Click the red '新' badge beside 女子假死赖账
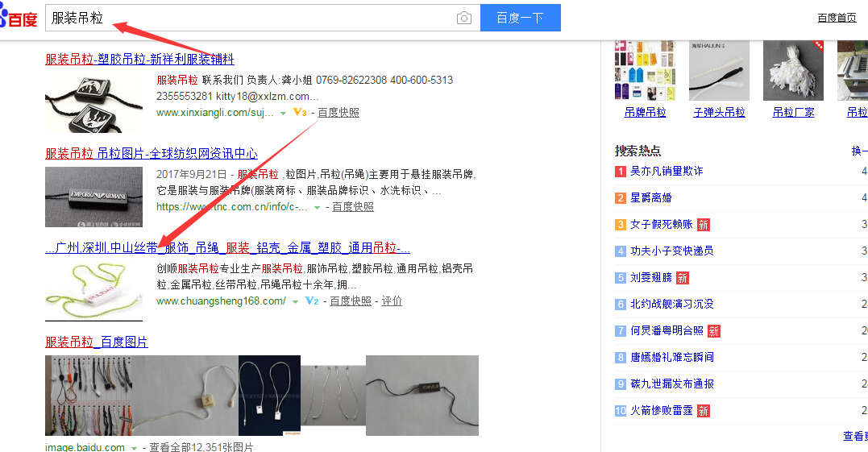Viewport: 868px width, 452px height. [703, 225]
